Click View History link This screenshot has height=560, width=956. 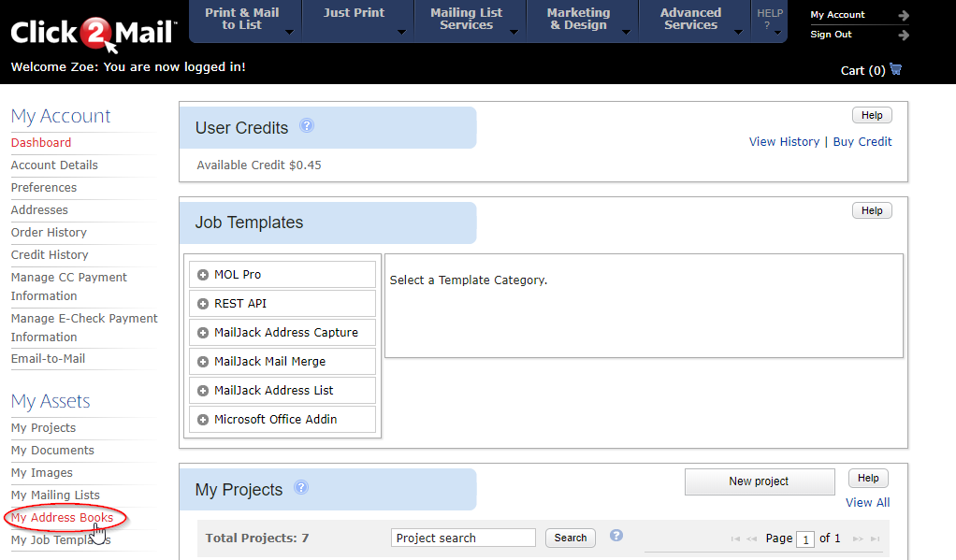784,141
